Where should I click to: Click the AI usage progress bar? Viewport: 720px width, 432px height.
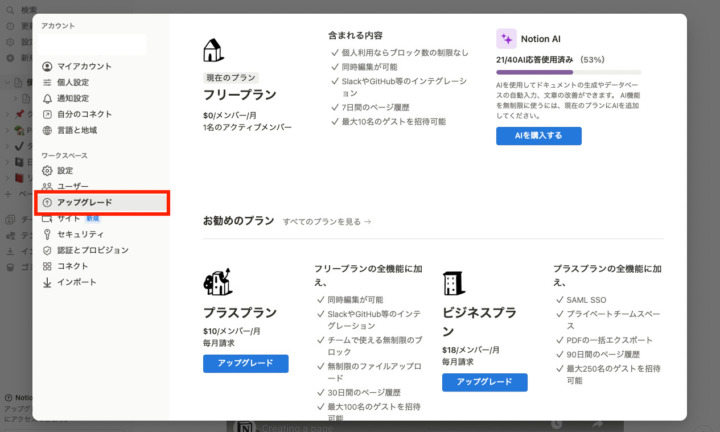pos(568,72)
